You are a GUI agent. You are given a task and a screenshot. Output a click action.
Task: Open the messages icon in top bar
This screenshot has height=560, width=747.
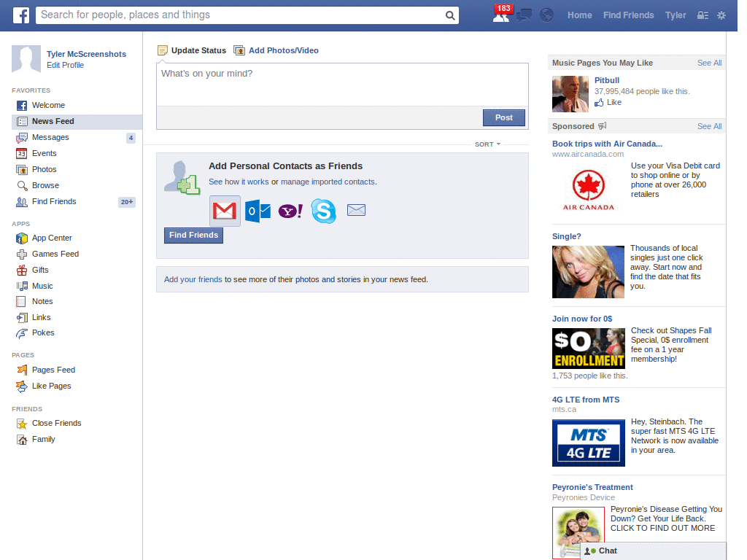click(524, 15)
